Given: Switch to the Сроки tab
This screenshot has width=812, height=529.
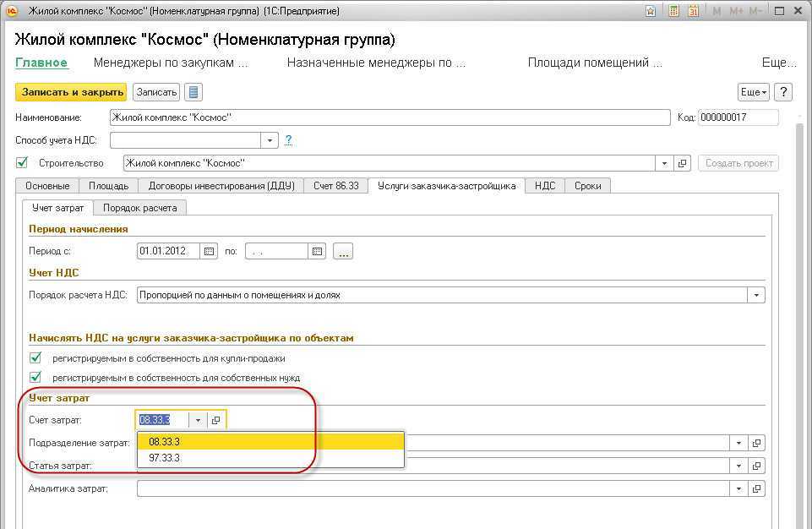Looking at the screenshot, I should coord(586,186).
